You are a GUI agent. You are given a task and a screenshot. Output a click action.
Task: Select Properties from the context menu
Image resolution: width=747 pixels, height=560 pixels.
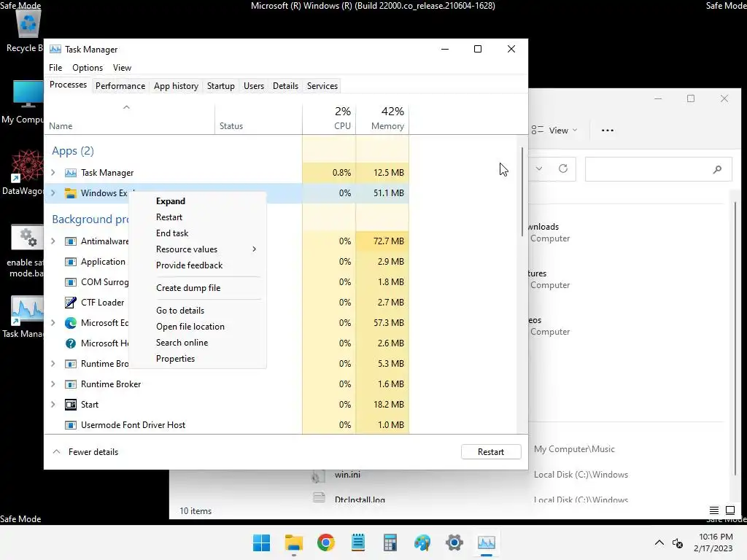(x=175, y=359)
